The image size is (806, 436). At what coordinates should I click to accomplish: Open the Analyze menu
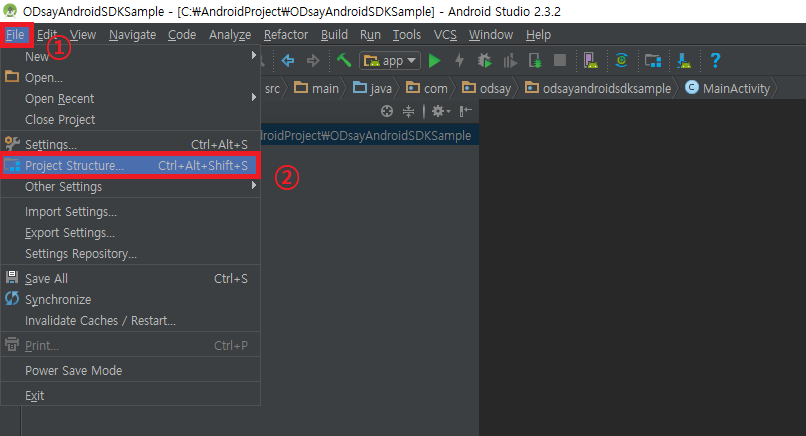coord(230,34)
